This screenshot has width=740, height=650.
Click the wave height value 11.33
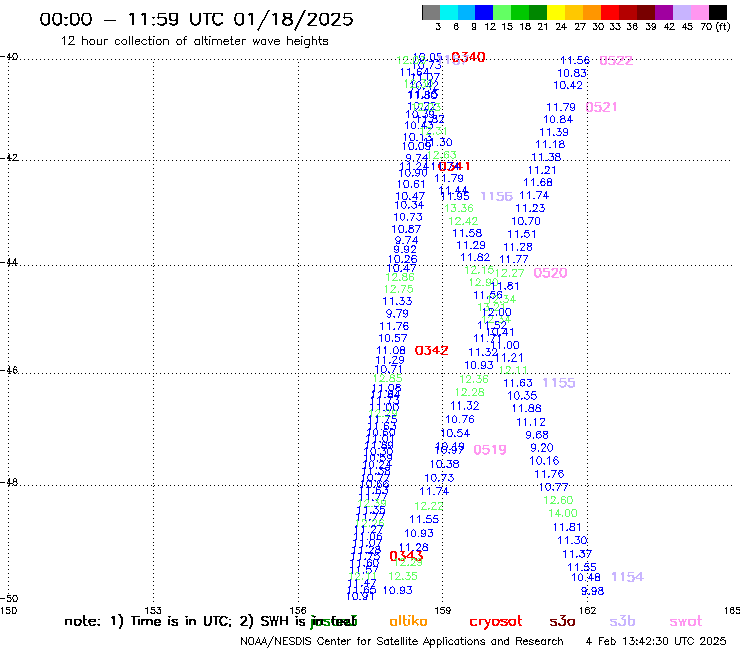pyautogui.click(x=397, y=301)
